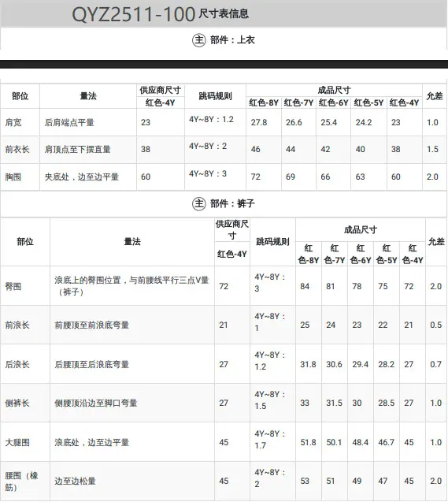Click the 后浪长 红色-6Y value 29.4
This screenshot has height=502, width=448.
[x=361, y=364]
